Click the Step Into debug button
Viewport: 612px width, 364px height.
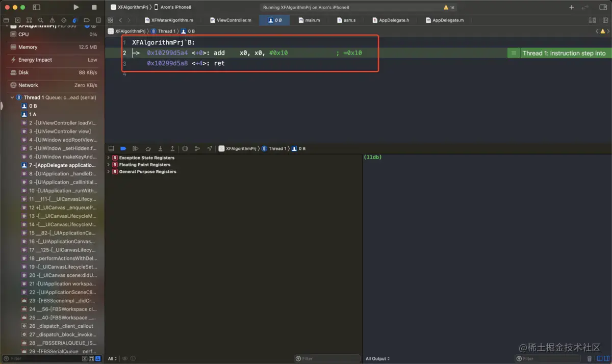(160, 148)
